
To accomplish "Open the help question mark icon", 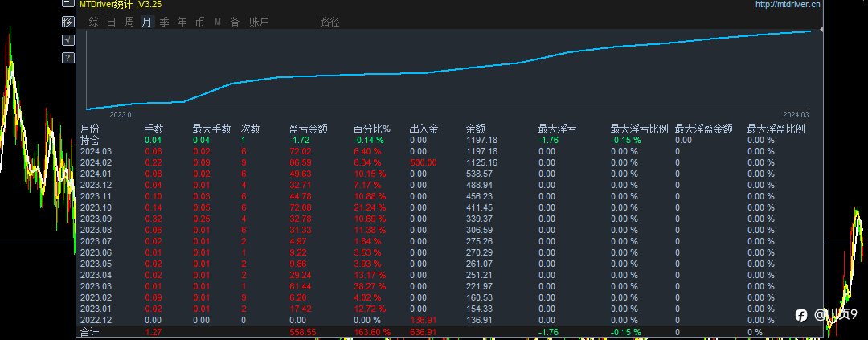I will tap(68, 58).
